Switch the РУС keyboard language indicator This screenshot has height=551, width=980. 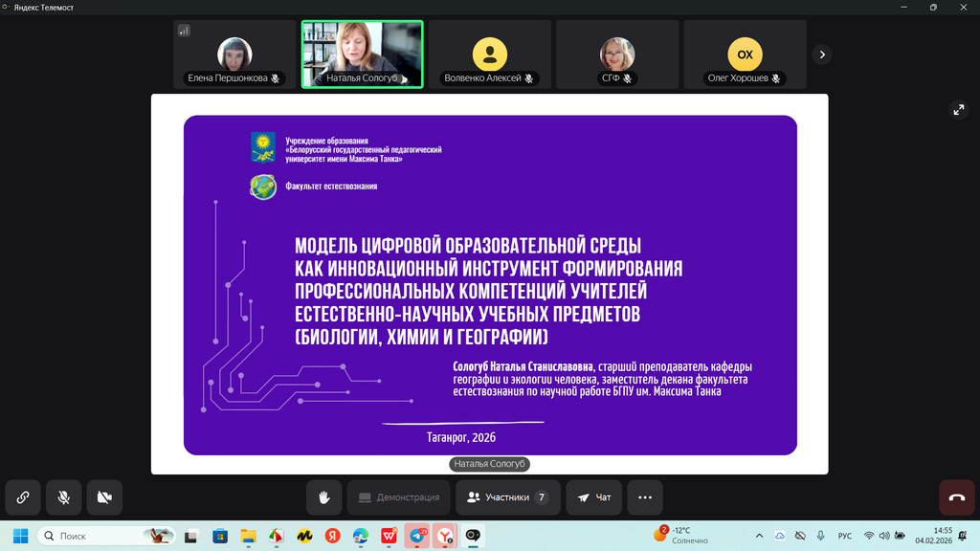[845, 536]
